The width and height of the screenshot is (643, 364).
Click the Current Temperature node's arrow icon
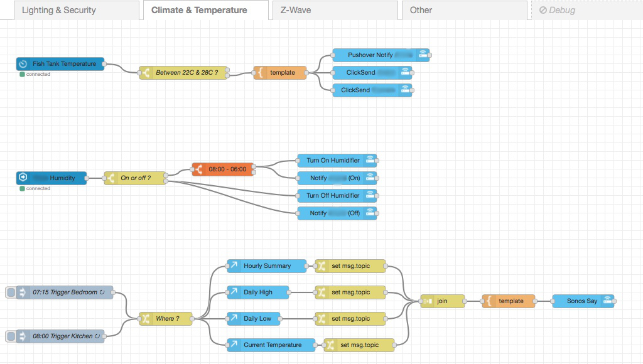click(x=234, y=345)
